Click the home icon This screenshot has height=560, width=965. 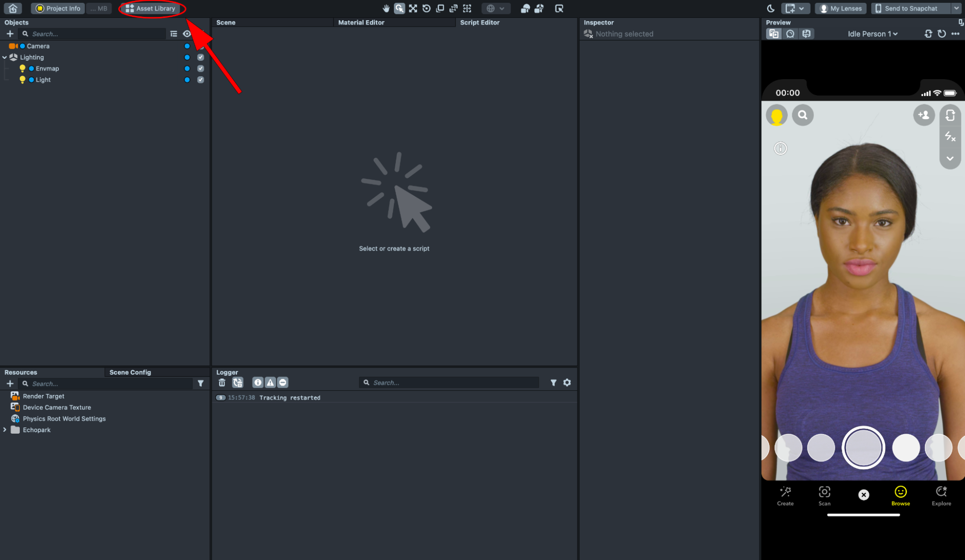pos(13,8)
